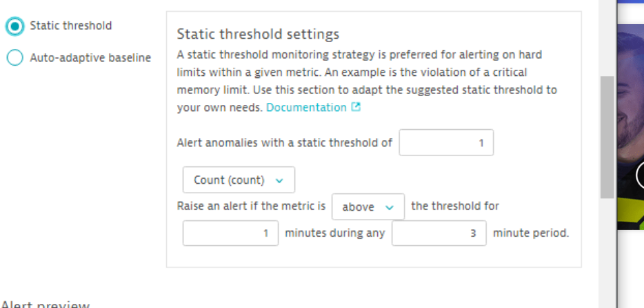Click the external link icon beside Documentation
Screen dimensions: 644x308
pos(356,107)
